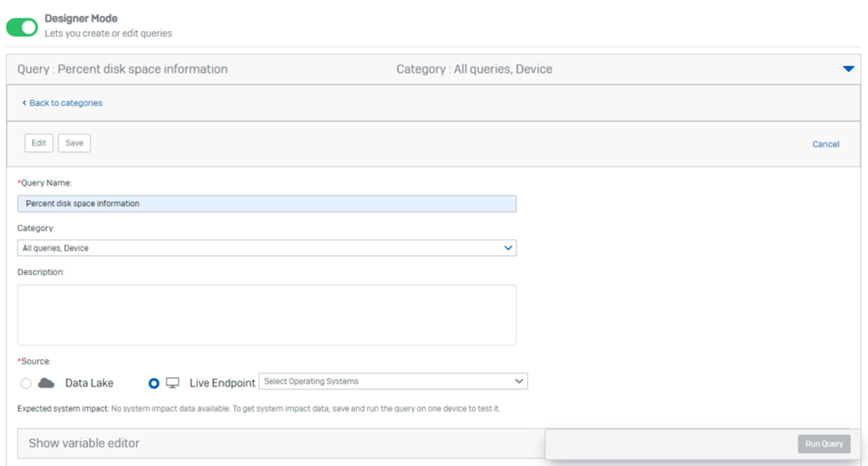This screenshot has width=868, height=466.
Task: Click the blue collapse triangle in query header
Action: pos(848,69)
